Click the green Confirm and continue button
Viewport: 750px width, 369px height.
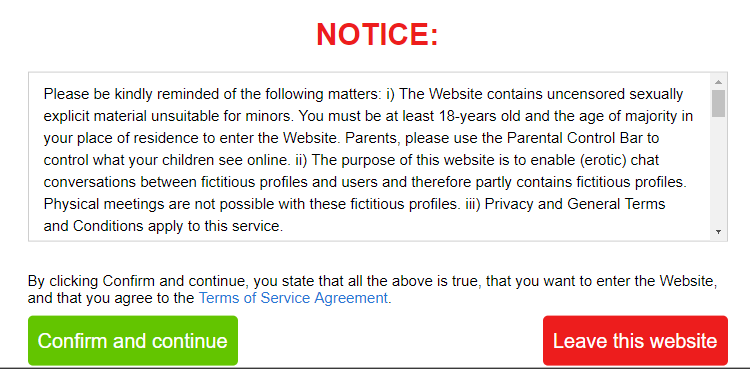(132, 341)
